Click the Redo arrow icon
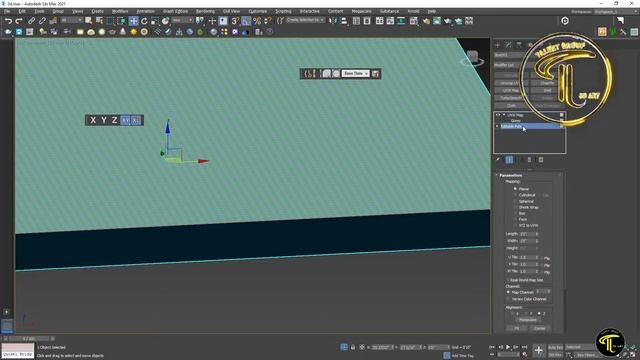Viewport: 640px width, 360px height. (19, 21)
